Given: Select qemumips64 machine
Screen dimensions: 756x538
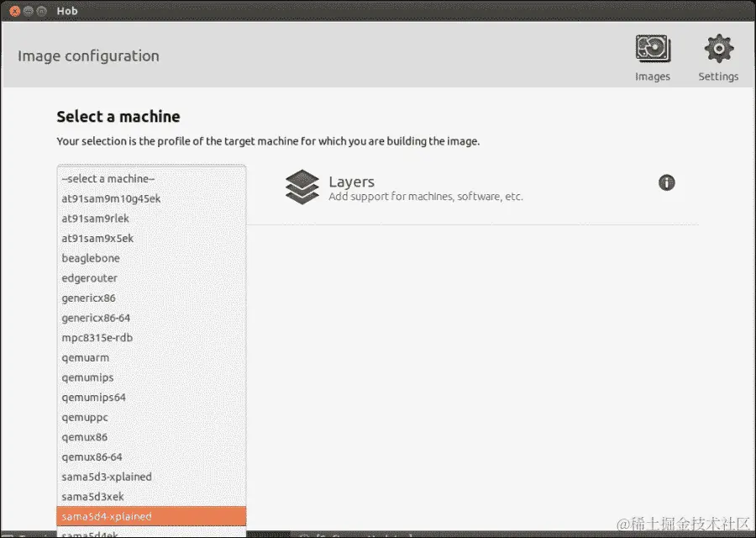Looking at the screenshot, I should coord(151,397).
